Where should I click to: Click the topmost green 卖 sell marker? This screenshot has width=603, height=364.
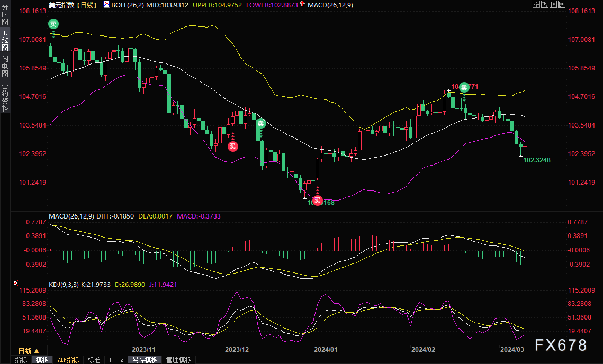point(53,24)
